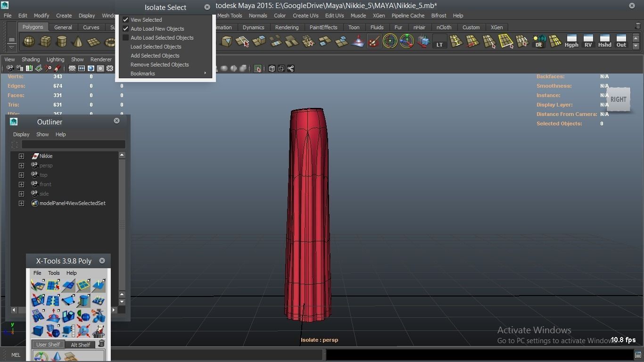The image size is (644, 362).
Task: Click the X-Tools shelf trash can
Action: 101,344
